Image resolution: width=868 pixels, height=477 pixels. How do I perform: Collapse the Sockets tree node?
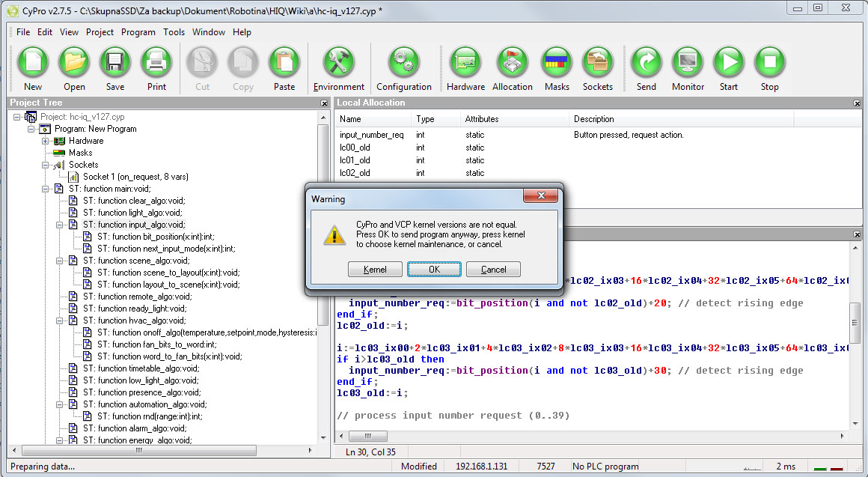[x=46, y=165]
